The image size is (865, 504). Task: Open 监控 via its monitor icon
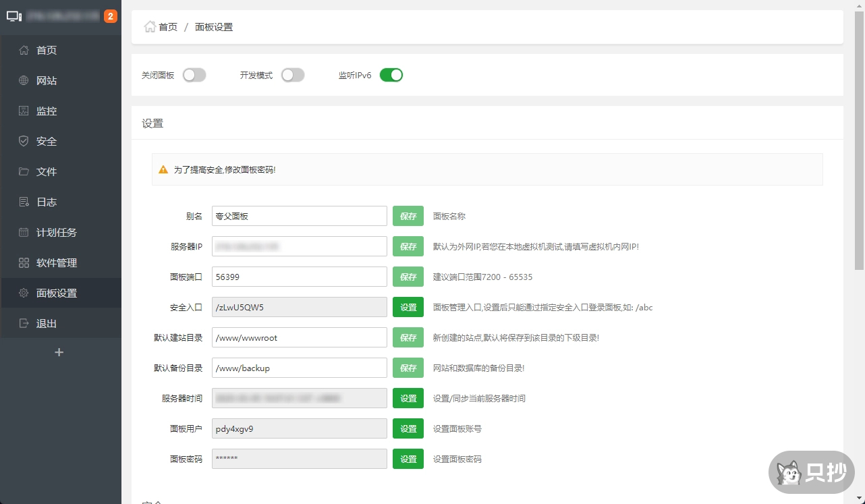pos(24,111)
